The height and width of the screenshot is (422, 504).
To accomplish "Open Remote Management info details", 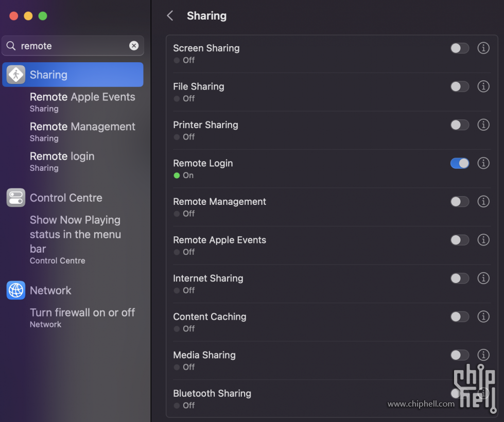I will pyautogui.click(x=483, y=201).
